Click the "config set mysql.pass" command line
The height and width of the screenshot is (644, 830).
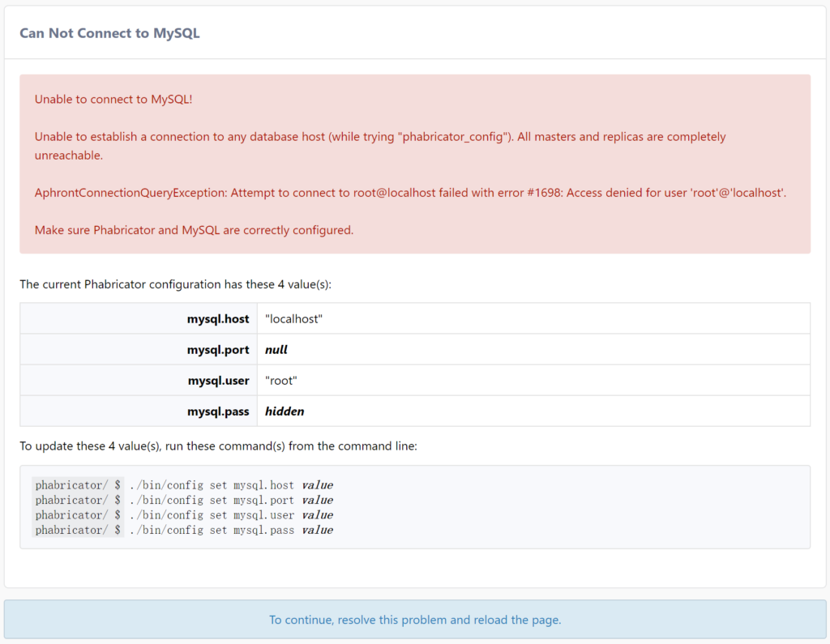click(230, 530)
